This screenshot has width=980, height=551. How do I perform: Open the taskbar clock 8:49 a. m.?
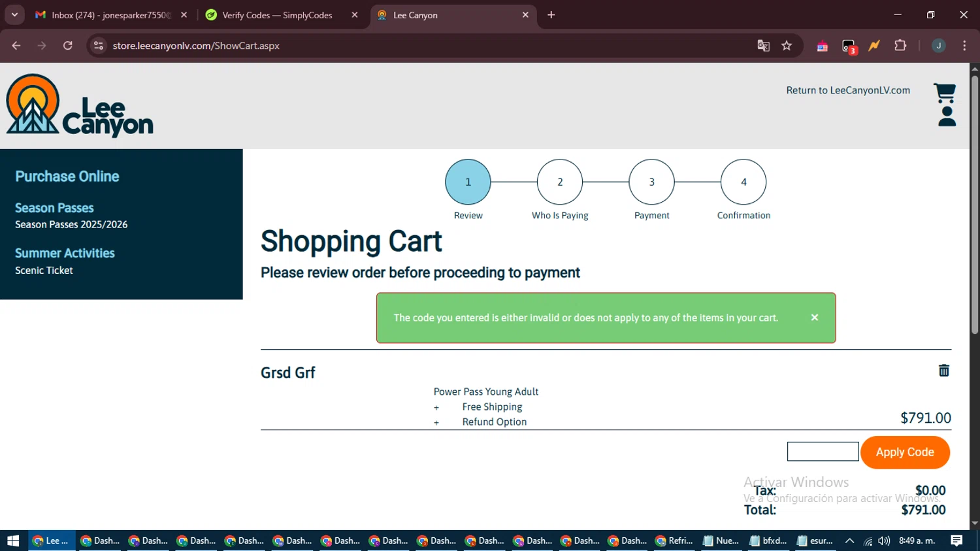pos(917,541)
